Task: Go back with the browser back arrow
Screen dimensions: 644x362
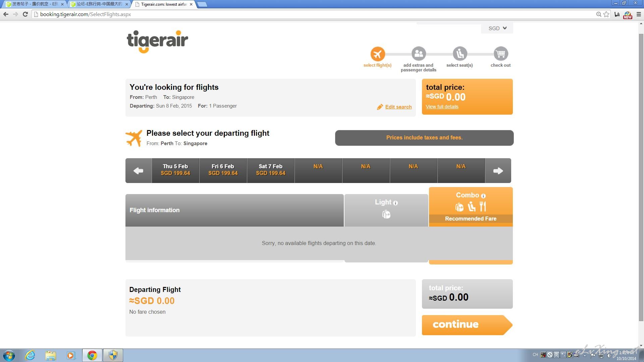Action: 6,14
